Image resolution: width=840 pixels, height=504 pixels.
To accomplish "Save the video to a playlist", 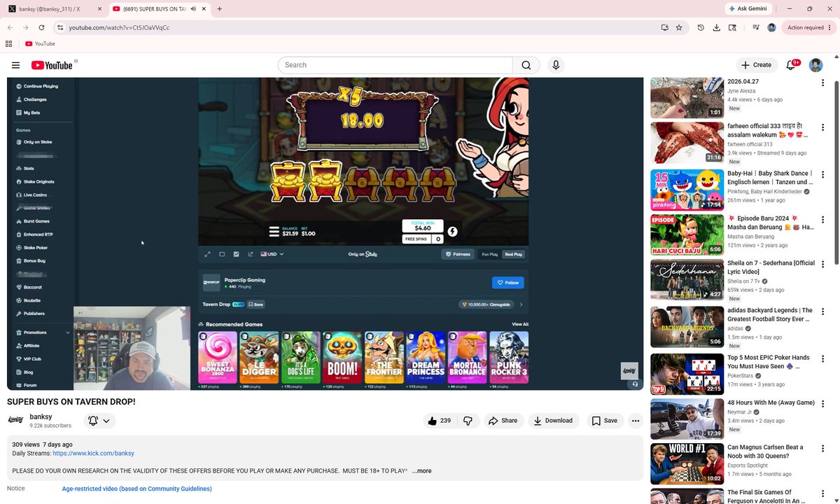I will point(604,421).
